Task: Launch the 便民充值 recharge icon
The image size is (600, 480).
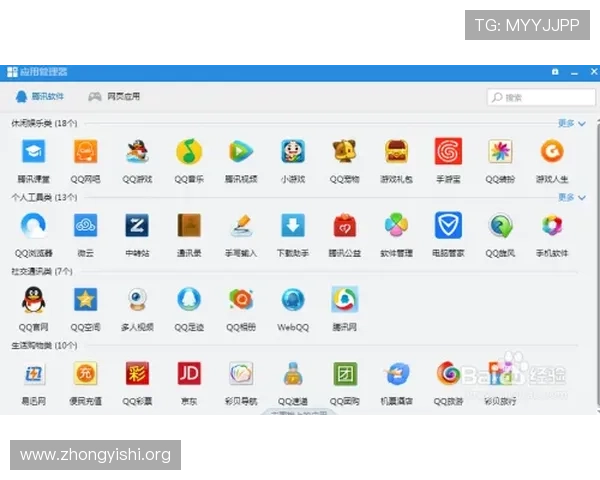Action: 85,374
